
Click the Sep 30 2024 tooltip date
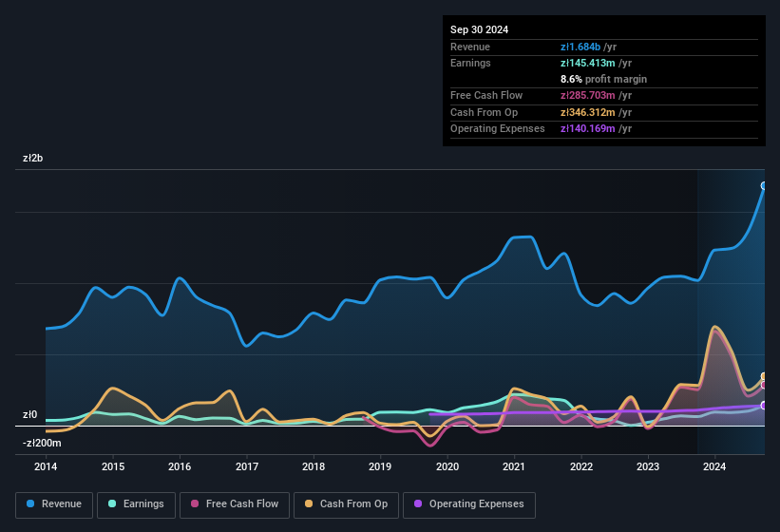click(479, 29)
